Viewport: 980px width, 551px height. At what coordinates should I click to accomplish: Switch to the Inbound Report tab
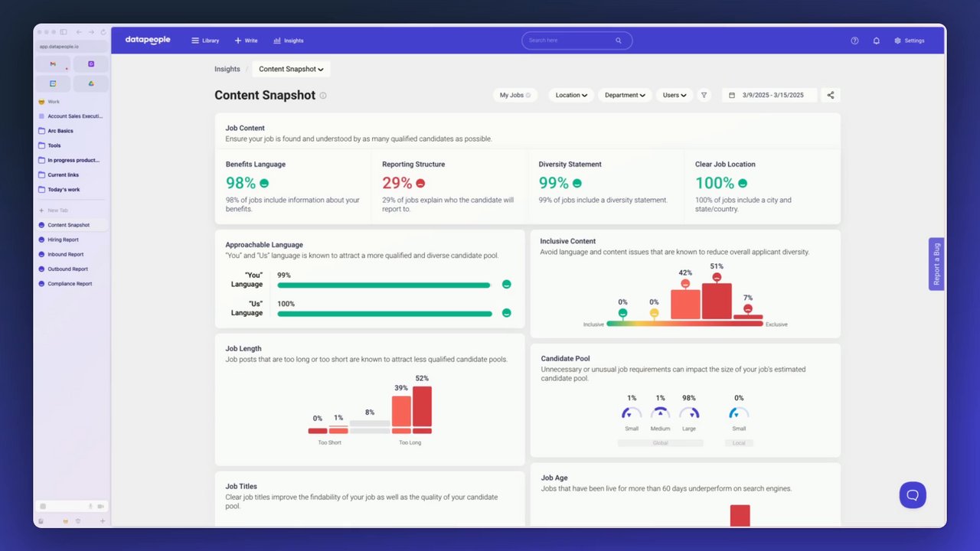pos(72,254)
